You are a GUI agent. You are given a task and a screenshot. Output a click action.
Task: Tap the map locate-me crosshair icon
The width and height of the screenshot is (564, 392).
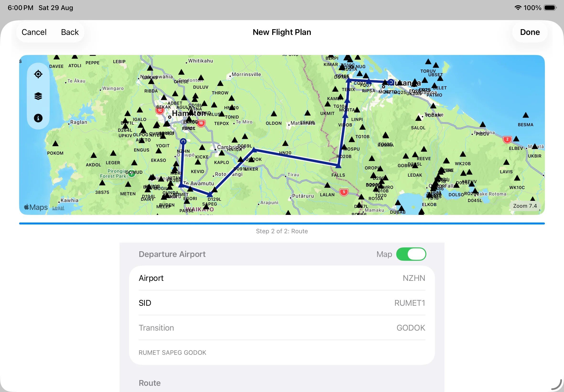38,74
